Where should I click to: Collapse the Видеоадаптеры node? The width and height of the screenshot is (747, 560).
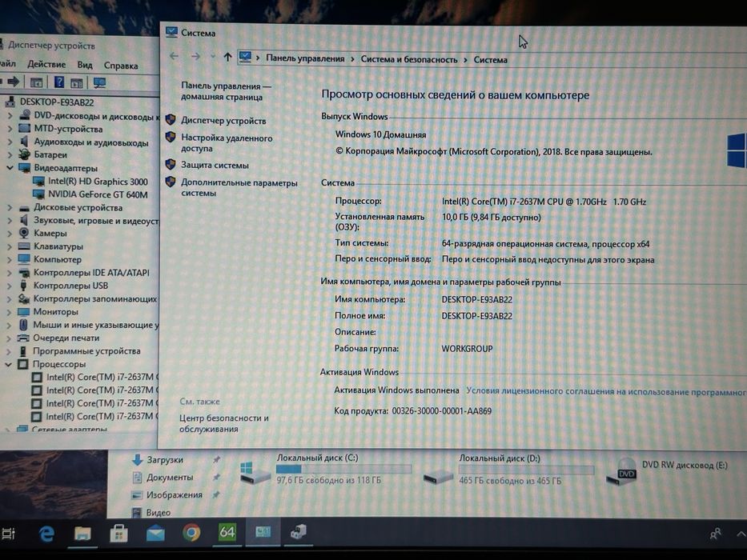[x=9, y=168]
